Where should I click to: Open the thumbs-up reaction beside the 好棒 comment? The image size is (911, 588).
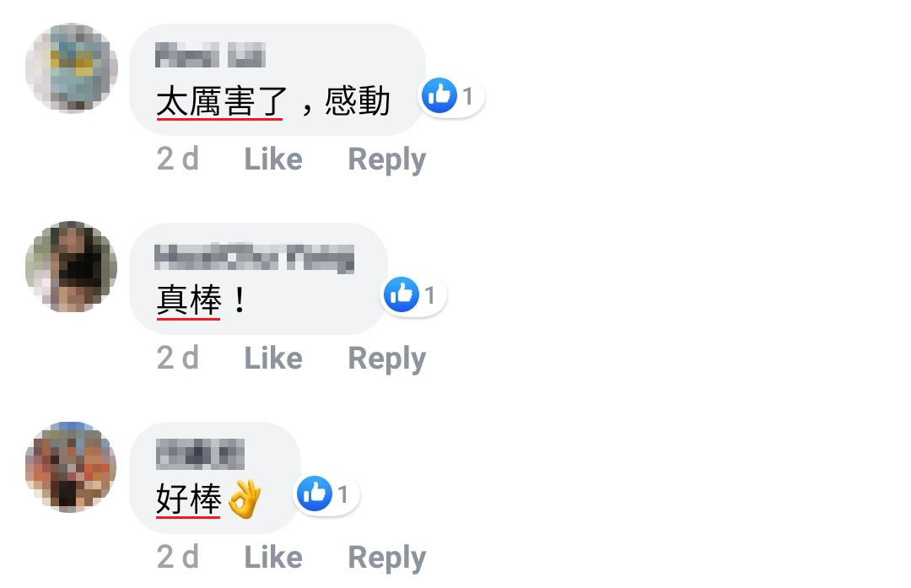coord(326,494)
